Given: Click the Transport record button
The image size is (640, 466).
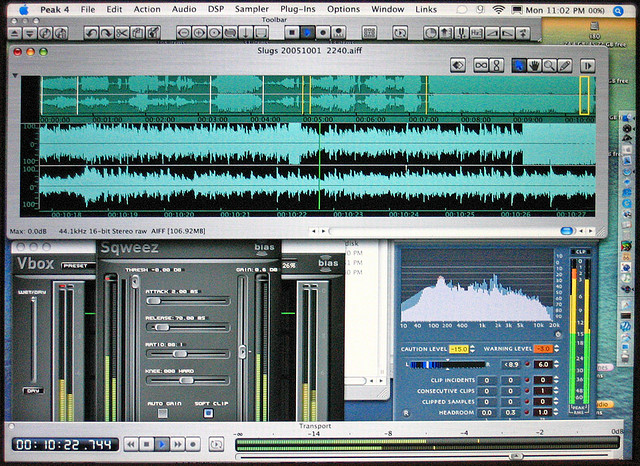Looking at the screenshot, I should [x=193, y=444].
